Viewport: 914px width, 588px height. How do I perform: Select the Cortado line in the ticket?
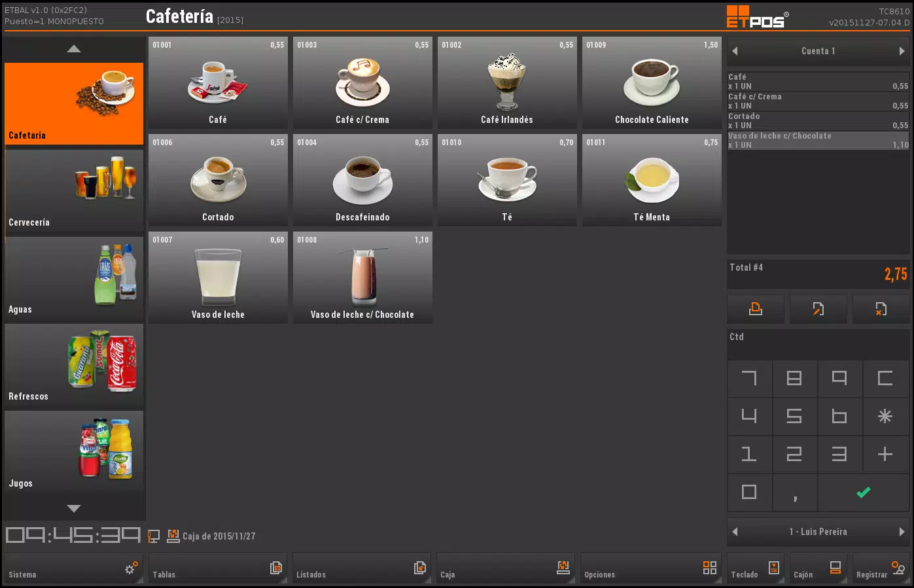click(818, 121)
